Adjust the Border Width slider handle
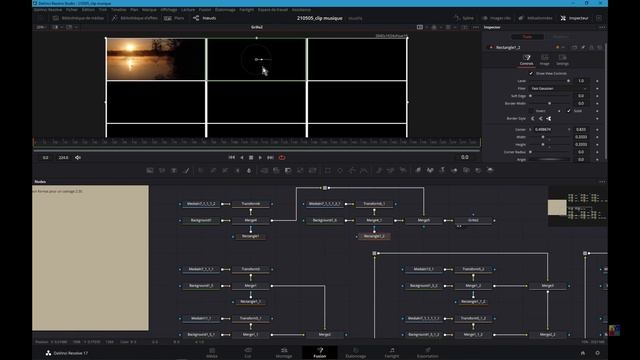This screenshot has width=640, height=360. pyautogui.click(x=549, y=103)
